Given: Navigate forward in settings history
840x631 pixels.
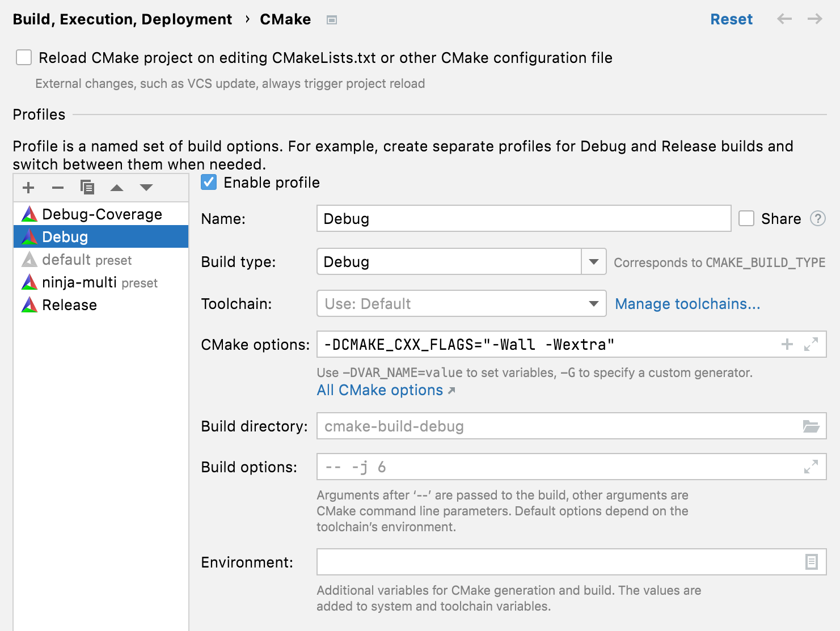Looking at the screenshot, I should (815, 19).
